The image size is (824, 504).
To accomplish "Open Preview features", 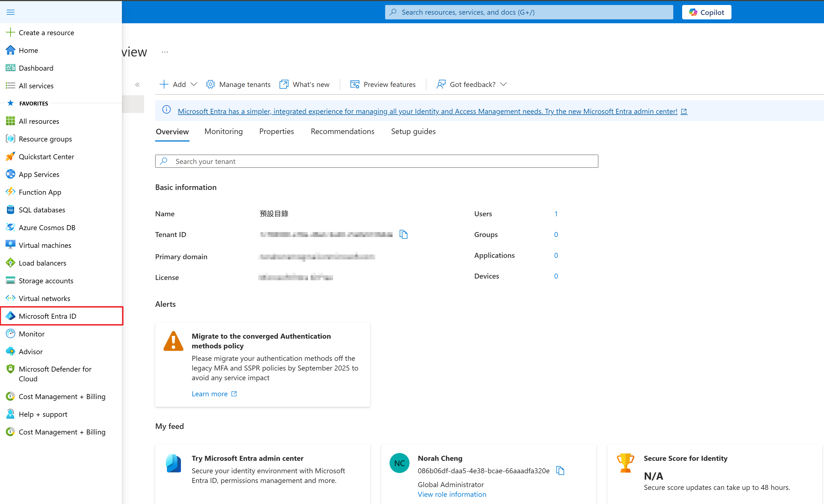I will (x=383, y=84).
